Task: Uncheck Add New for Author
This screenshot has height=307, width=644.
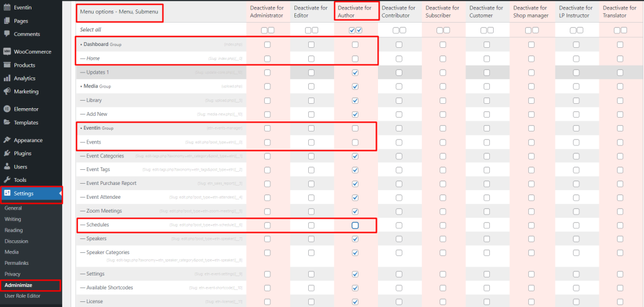Action: click(355, 114)
